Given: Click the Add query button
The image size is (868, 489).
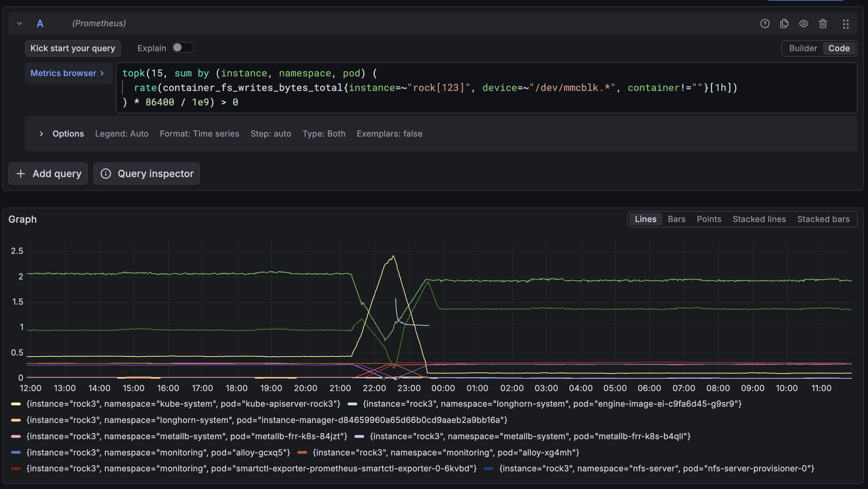Looking at the screenshot, I should [48, 174].
